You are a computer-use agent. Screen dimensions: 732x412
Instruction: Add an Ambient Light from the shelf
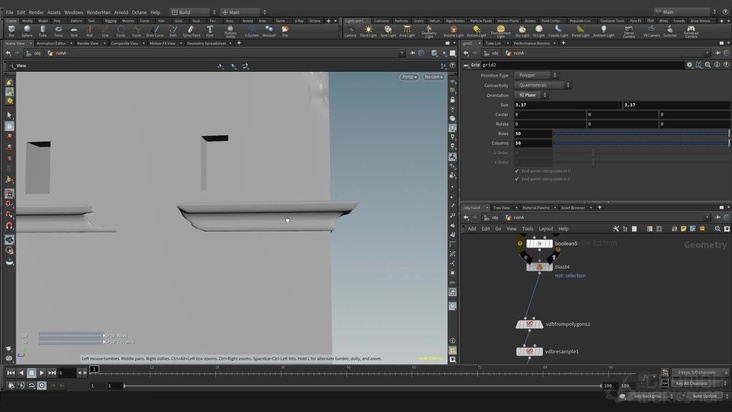click(x=604, y=31)
